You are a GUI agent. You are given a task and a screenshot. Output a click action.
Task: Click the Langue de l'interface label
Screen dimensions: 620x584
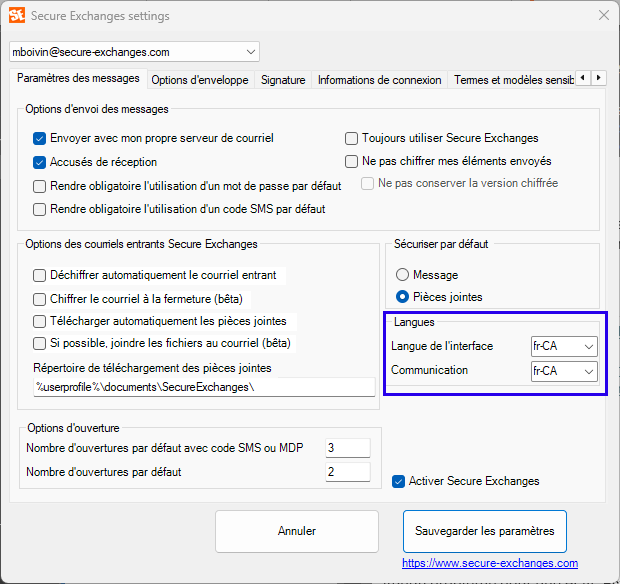click(442, 346)
